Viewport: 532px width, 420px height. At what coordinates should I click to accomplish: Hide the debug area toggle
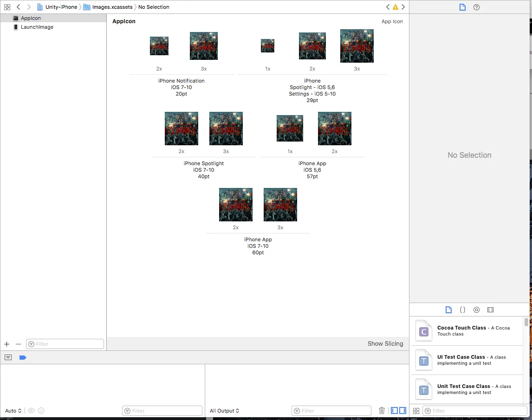(8, 357)
